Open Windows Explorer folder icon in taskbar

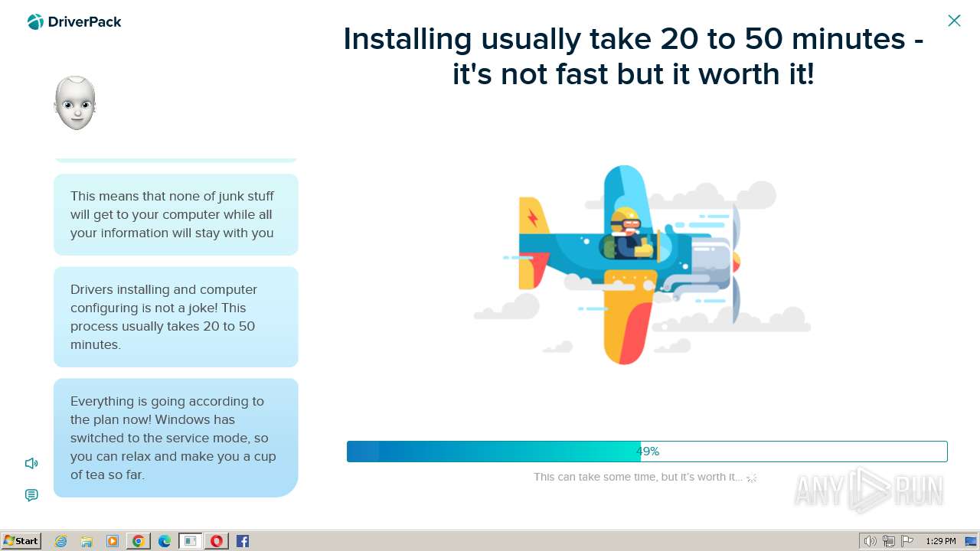[87, 541]
